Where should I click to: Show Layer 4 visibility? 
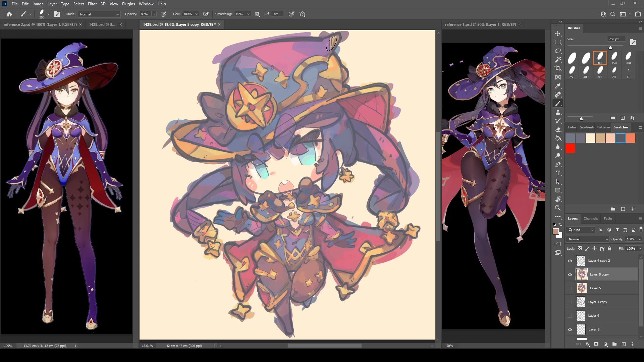point(570,316)
